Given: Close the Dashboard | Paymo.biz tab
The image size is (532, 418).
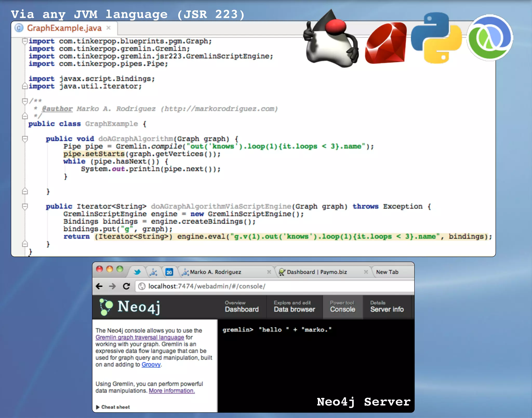Looking at the screenshot, I should (366, 272).
